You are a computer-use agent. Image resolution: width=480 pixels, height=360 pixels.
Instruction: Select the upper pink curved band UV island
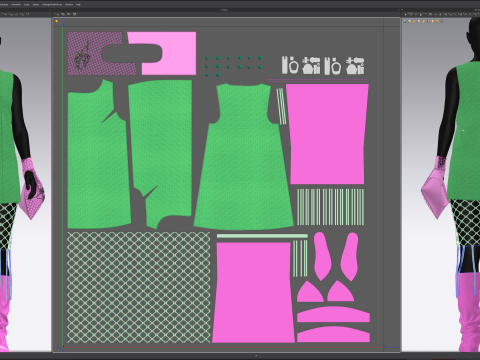333,315
